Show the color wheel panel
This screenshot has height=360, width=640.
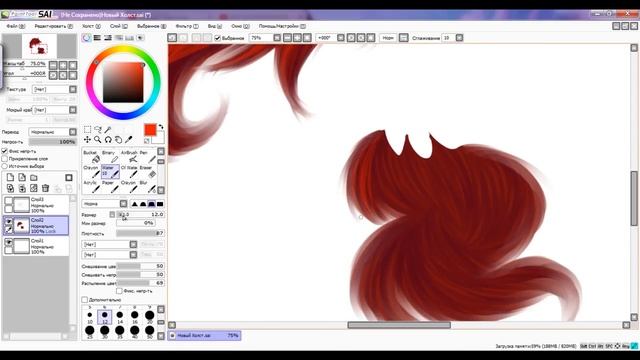[x=87, y=38]
